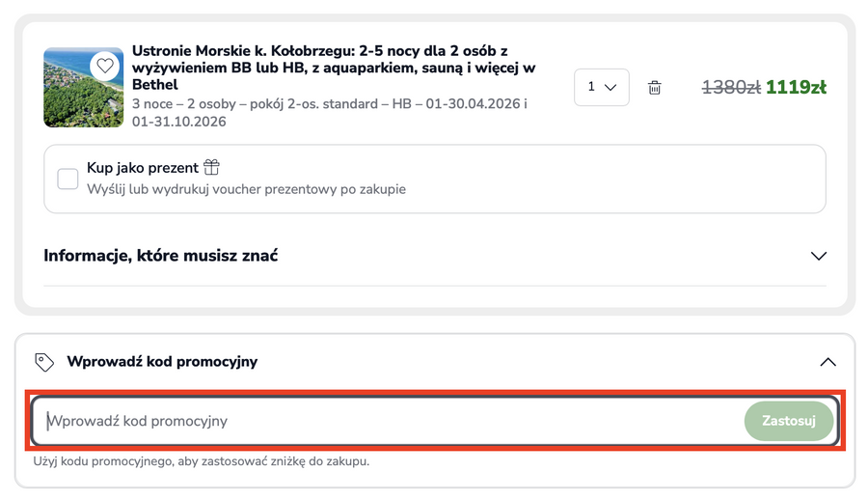
Task: Tick the Kup jako prezent checkbox
Action: tap(68, 179)
